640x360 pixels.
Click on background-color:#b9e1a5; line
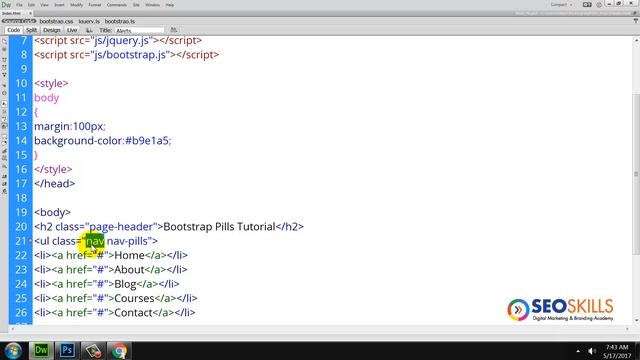(103, 140)
